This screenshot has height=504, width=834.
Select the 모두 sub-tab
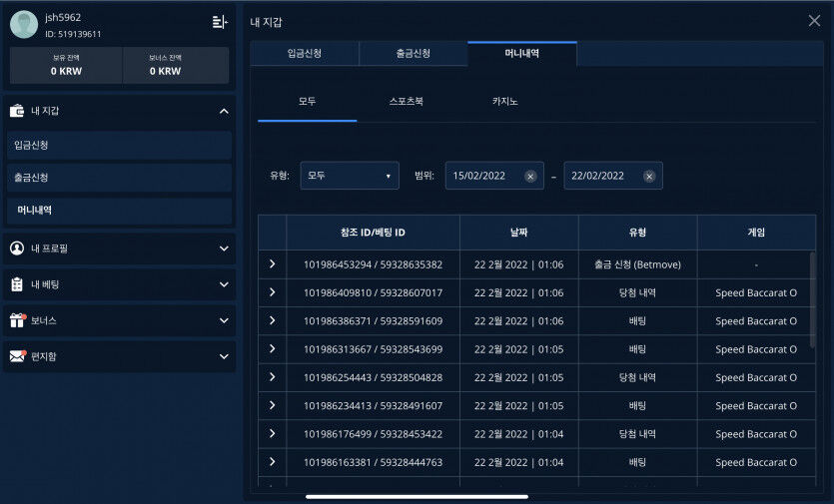click(x=307, y=102)
